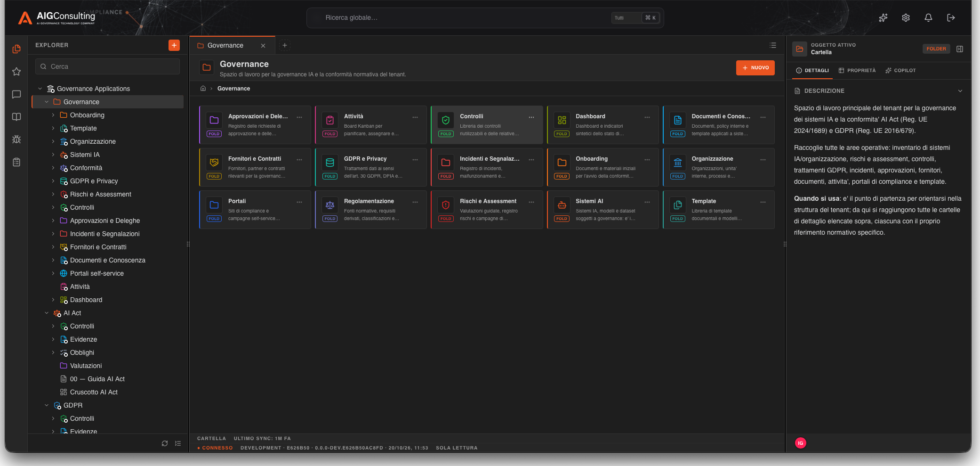Open the Sistemi AI folder card
The image size is (980, 466).
tap(602, 210)
